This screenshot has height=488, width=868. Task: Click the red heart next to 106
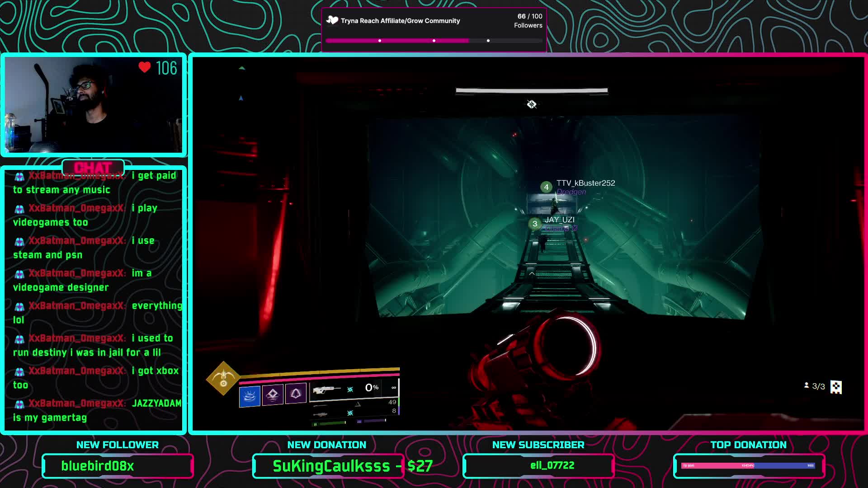(x=145, y=67)
